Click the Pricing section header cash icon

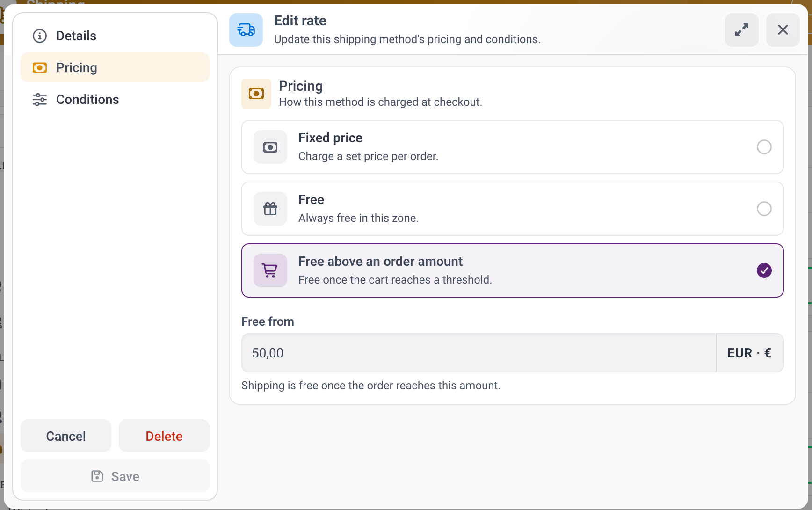[x=256, y=94]
